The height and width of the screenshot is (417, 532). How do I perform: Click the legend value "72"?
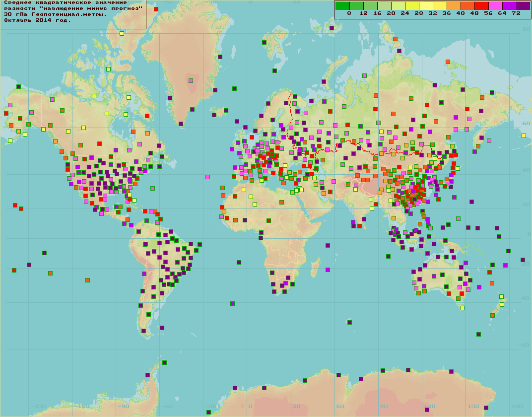click(516, 13)
